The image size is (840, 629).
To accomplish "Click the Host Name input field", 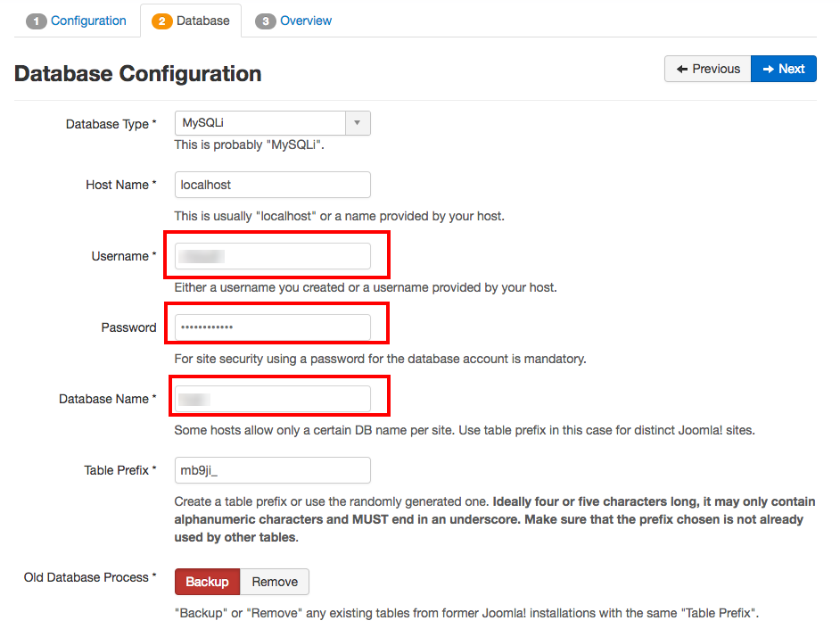I will coord(272,185).
